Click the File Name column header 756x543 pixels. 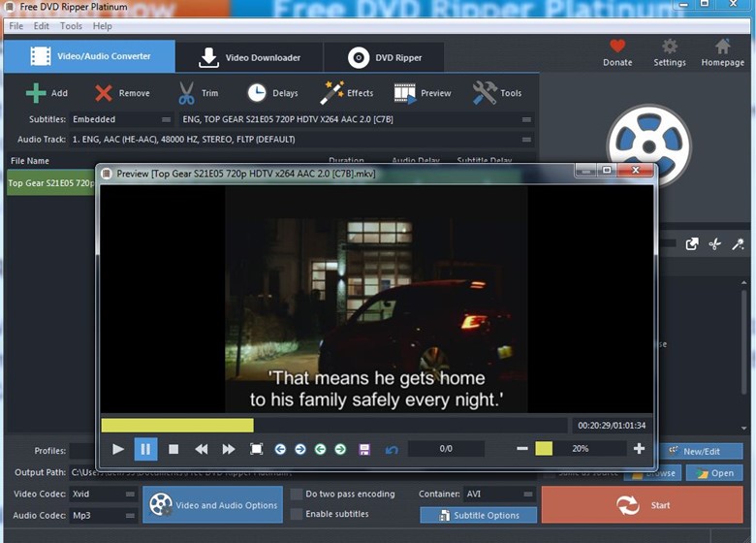(30, 161)
